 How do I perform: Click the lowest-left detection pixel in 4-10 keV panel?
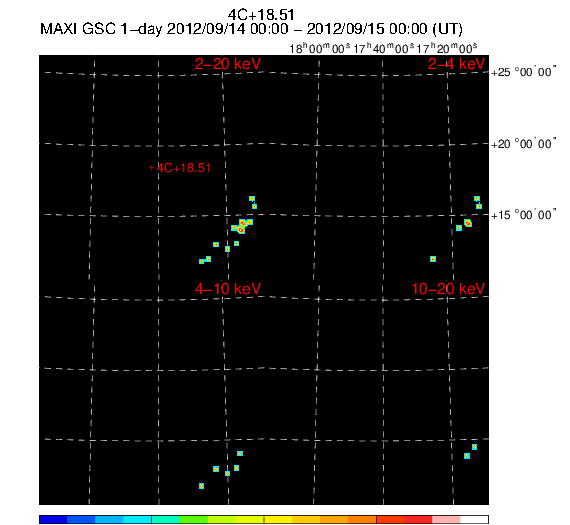click(x=201, y=486)
